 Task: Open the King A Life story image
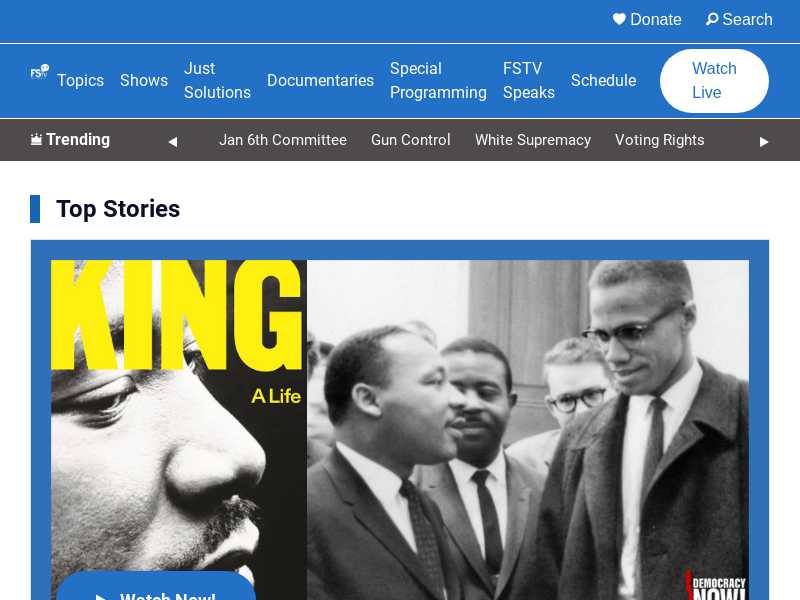[x=400, y=430]
